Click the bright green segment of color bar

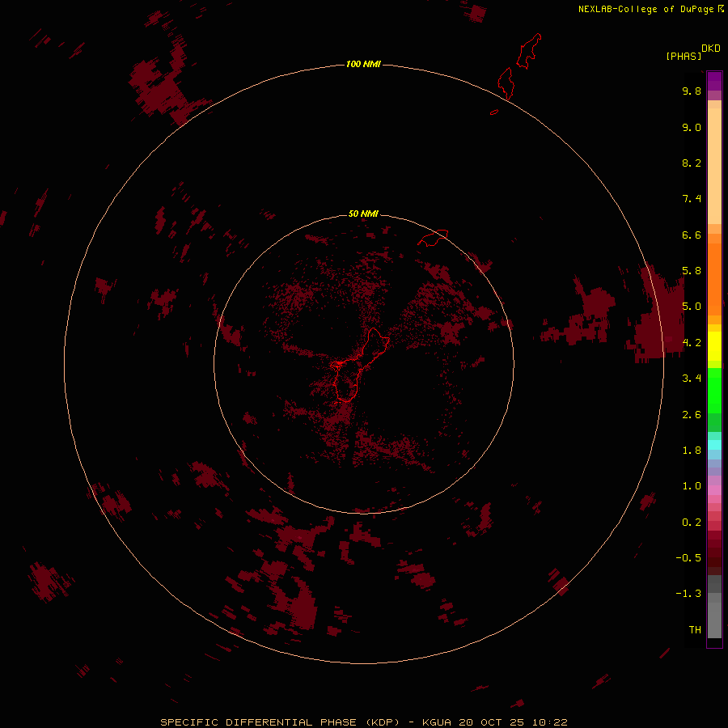[714, 391]
